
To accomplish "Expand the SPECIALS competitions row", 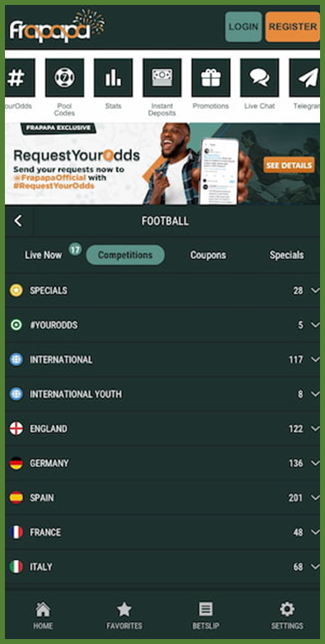I will 163,291.
